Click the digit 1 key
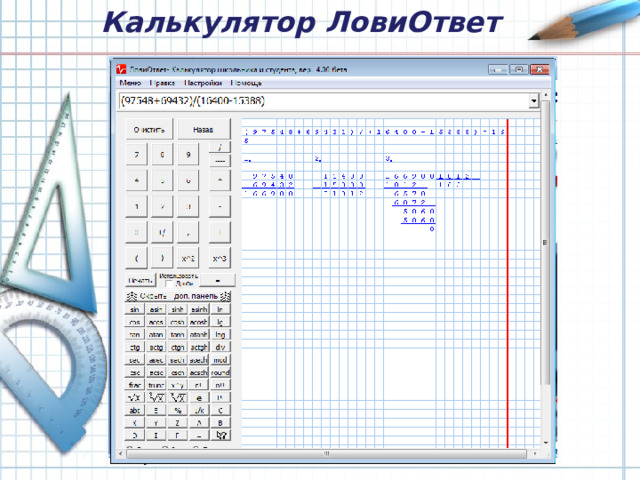 [136, 206]
